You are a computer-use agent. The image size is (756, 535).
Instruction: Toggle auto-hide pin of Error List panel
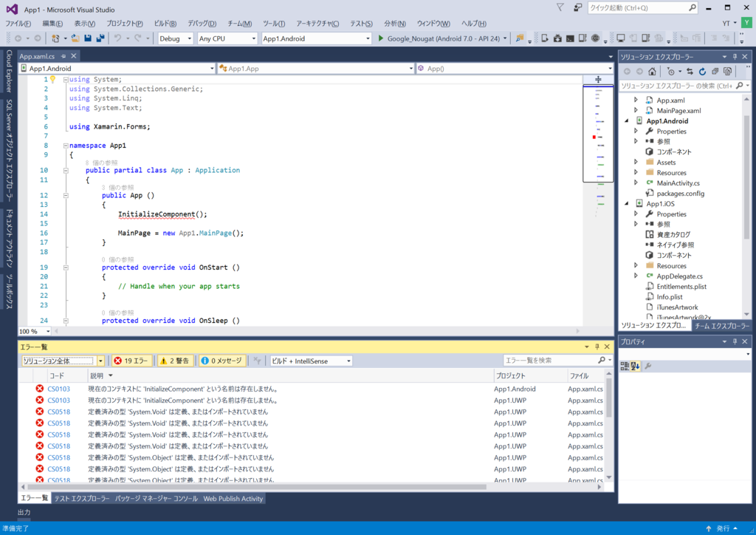597,347
